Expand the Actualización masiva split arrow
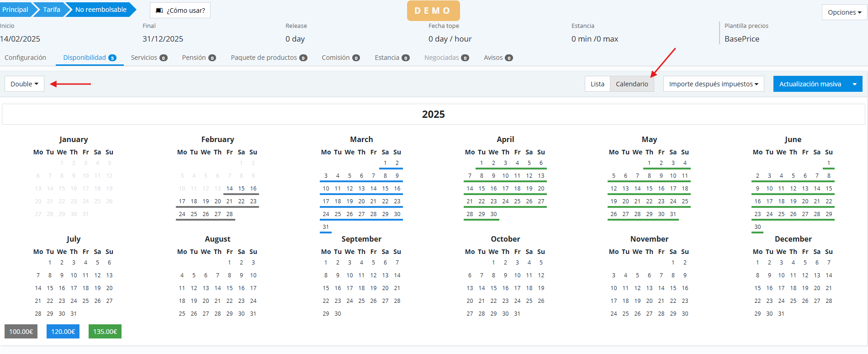Image resolution: width=868 pixels, height=354 pixels. (x=854, y=84)
